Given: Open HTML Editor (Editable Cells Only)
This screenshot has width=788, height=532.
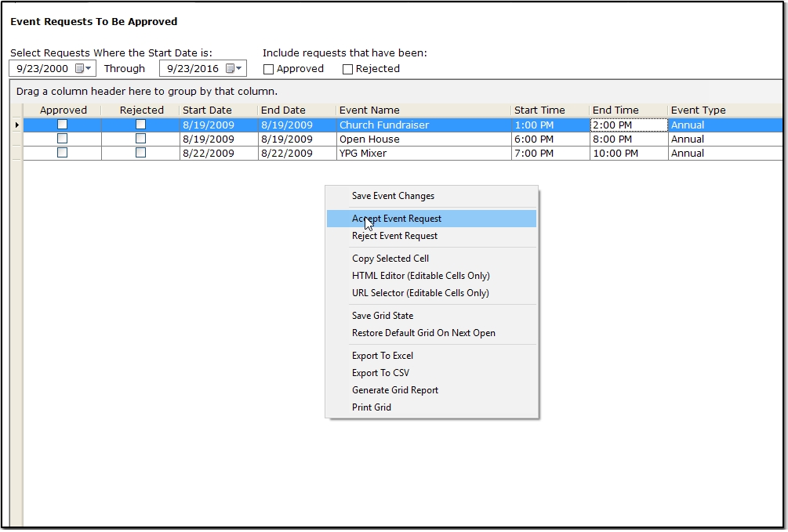Looking at the screenshot, I should click(432, 276).
